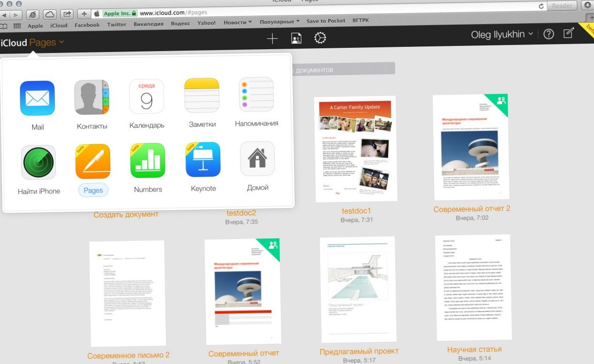594x364 pixels.
Task: Open the Календарь app icon
Action: coord(146,96)
